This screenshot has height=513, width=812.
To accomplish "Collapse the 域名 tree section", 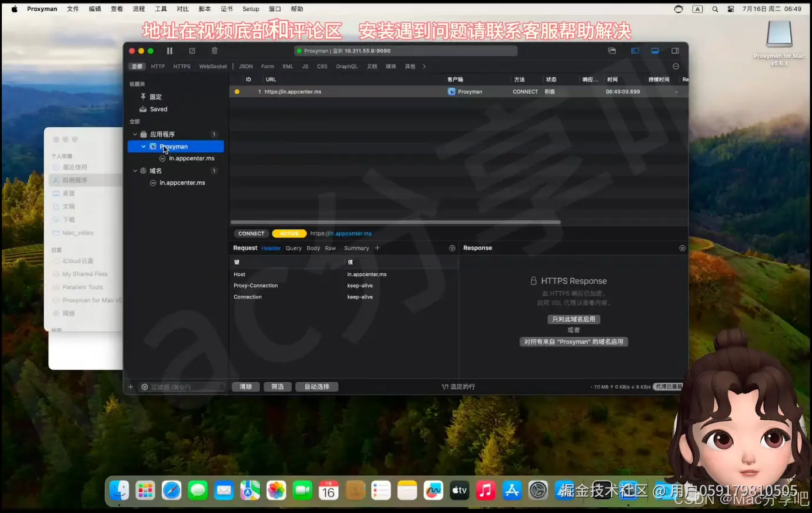I will coord(135,171).
